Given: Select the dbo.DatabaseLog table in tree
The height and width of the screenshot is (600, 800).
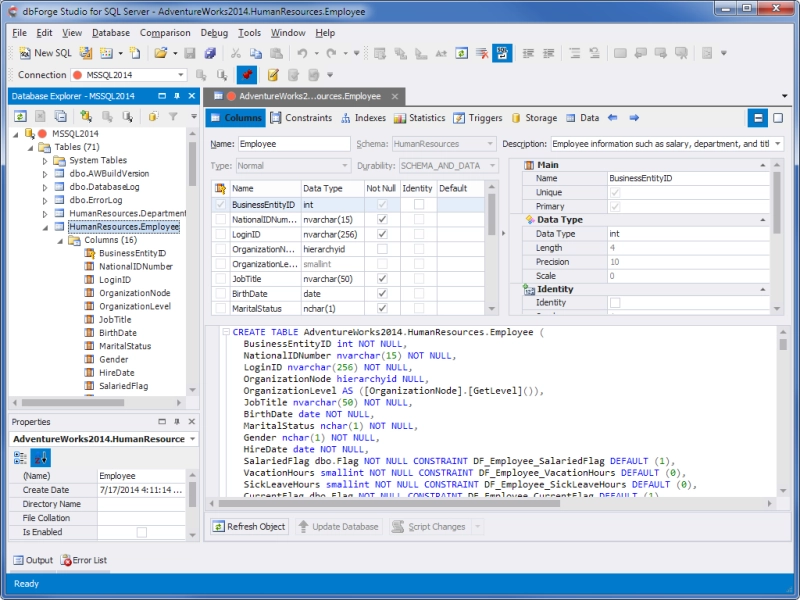Looking at the screenshot, I should 104,187.
